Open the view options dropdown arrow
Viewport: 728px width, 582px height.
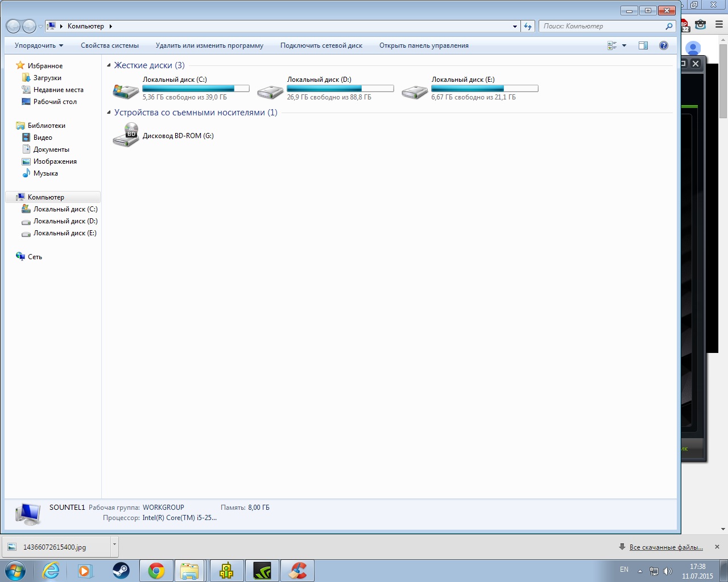pyautogui.click(x=624, y=45)
